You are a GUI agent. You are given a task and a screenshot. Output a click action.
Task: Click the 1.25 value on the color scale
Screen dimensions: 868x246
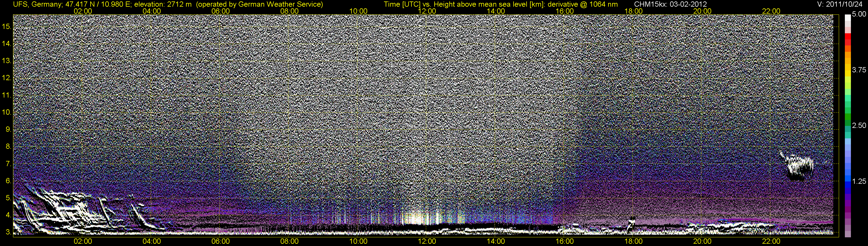[x=859, y=181]
